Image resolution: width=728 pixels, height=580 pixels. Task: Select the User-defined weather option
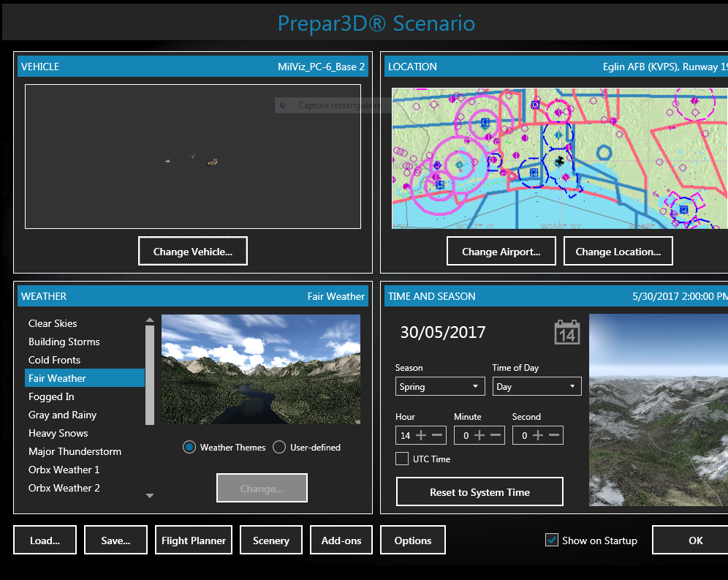[x=279, y=447]
